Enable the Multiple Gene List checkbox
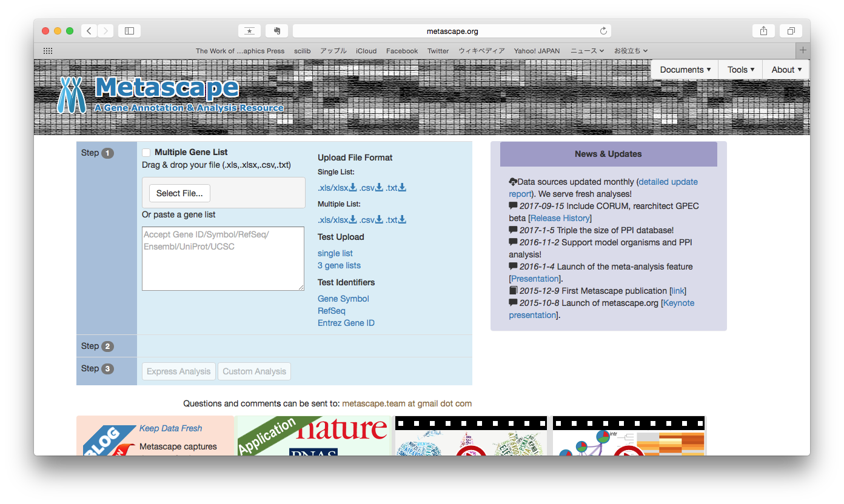The image size is (844, 504). (x=146, y=153)
